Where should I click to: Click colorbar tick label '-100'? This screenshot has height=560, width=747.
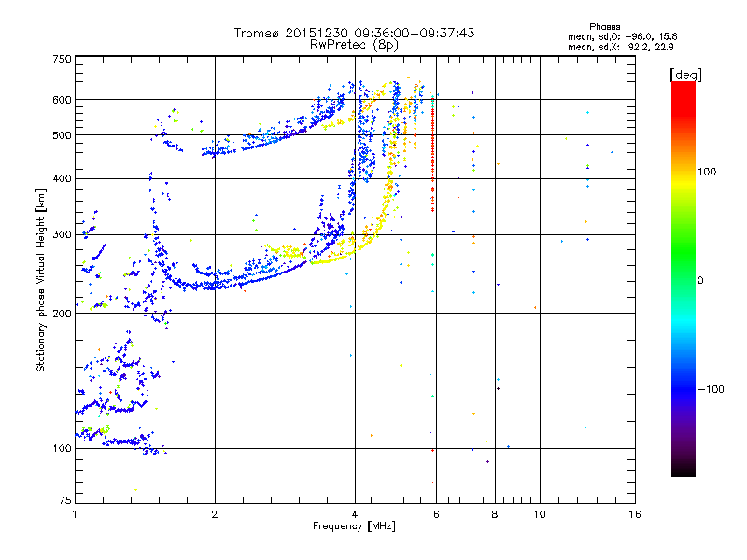point(711,389)
